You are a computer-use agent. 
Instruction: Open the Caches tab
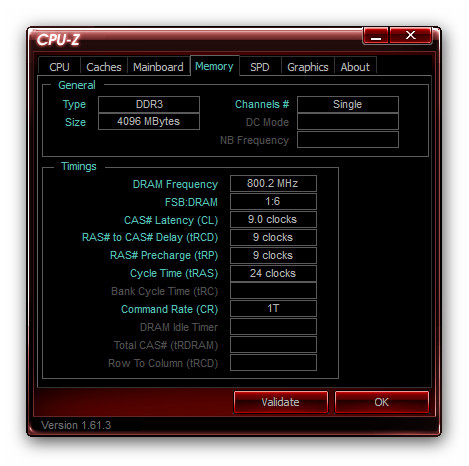pyautogui.click(x=104, y=67)
